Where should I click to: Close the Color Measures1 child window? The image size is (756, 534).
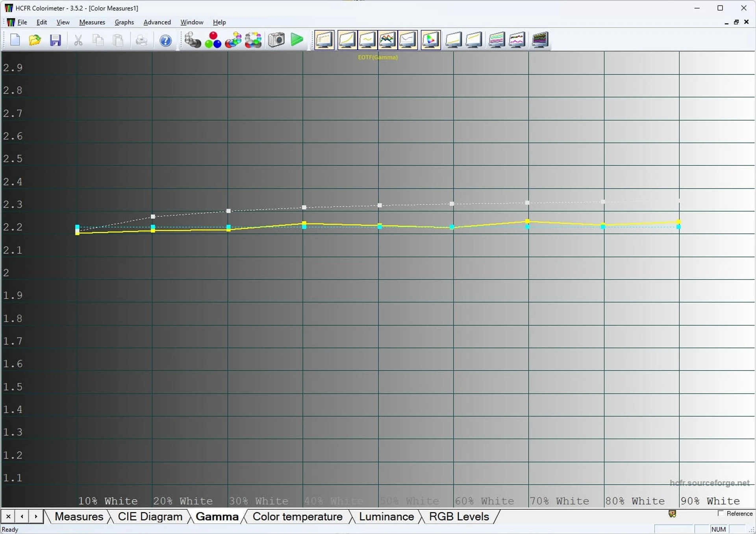tap(746, 22)
